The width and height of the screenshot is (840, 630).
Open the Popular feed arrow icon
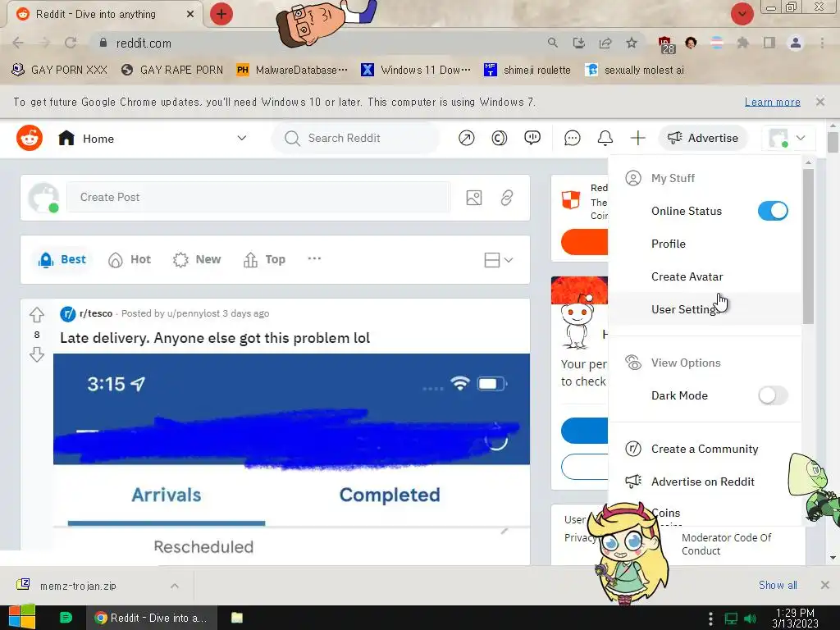tap(467, 138)
